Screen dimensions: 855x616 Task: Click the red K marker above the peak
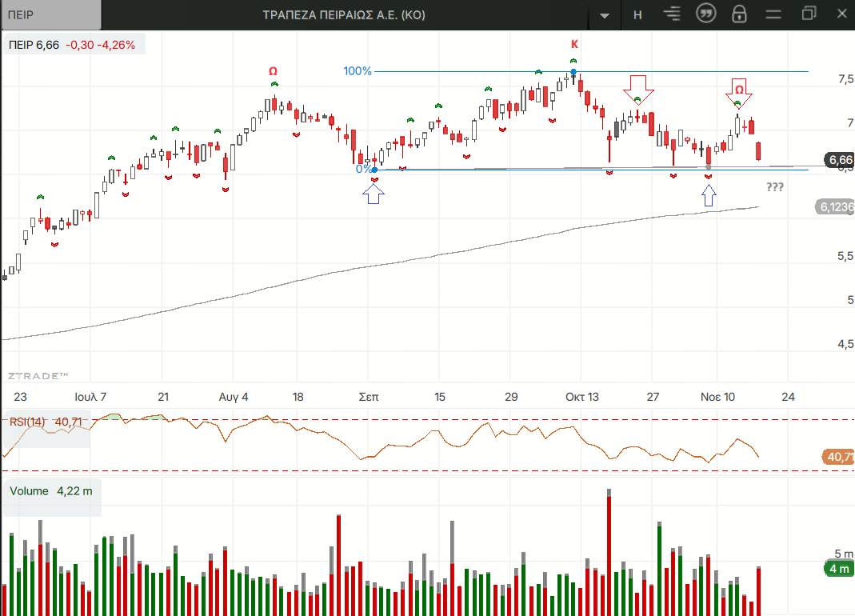pyautogui.click(x=573, y=44)
